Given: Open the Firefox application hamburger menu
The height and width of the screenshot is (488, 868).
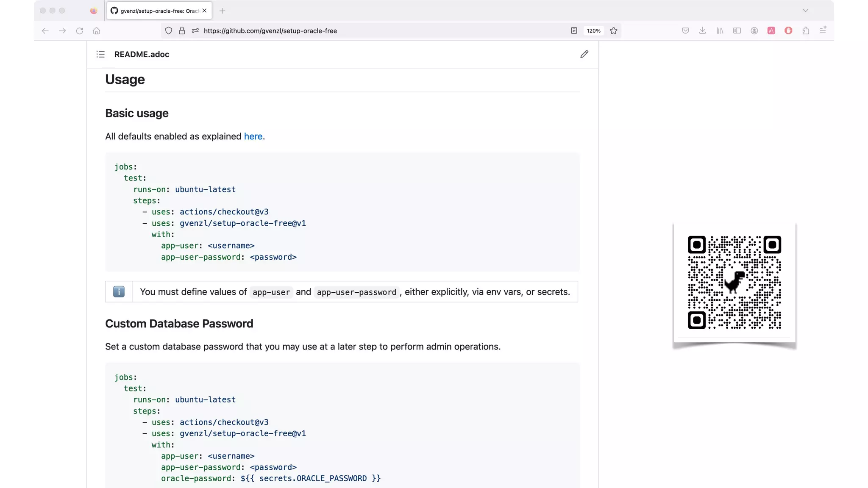Looking at the screenshot, I should (823, 30).
